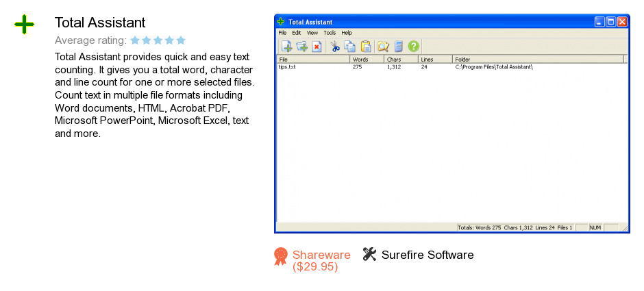Click the orange Shareware ribbon icon
This screenshot has width=644, height=291.
[x=280, y=257]
